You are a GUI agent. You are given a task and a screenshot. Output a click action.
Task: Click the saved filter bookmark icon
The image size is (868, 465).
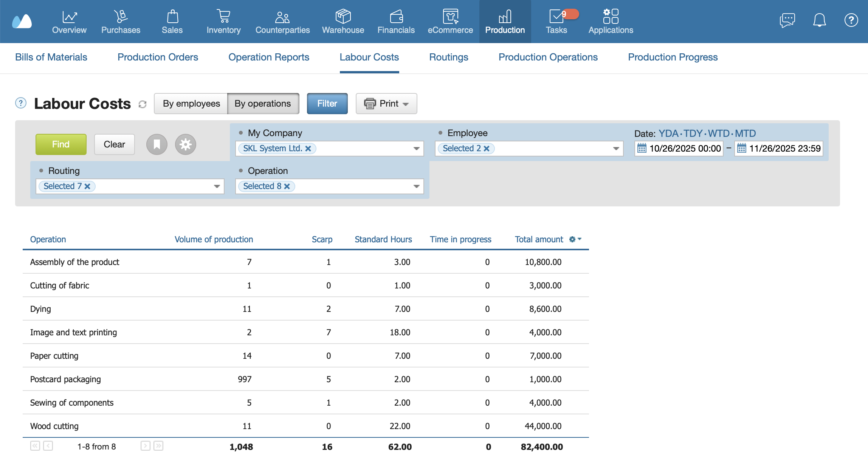tap(157, 144)
